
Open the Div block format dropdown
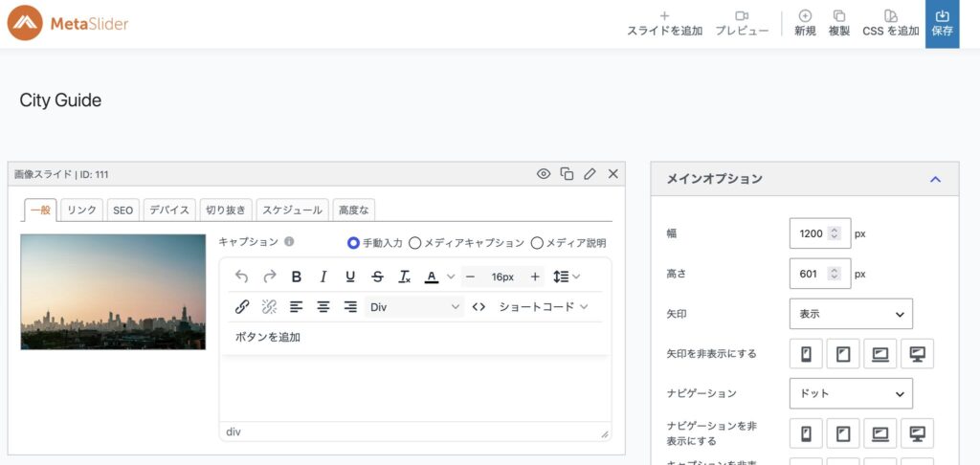pos(414,307)
